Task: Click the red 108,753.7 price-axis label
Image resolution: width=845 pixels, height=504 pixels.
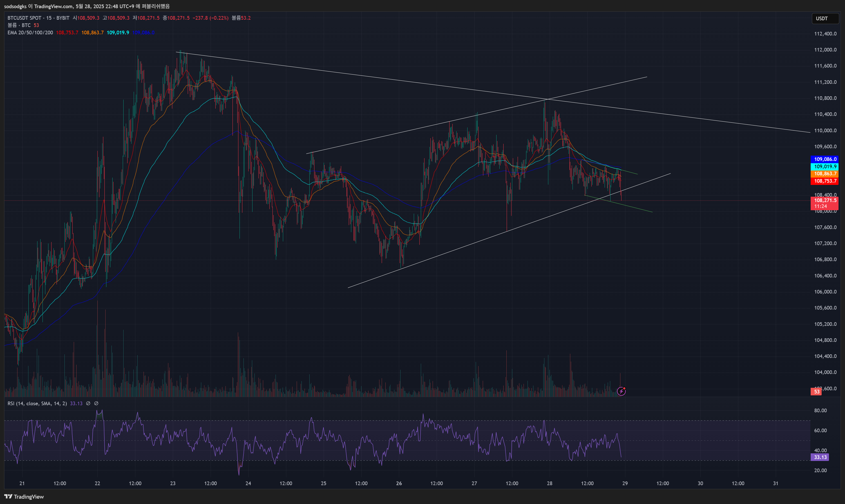Action: pos(824,181)
